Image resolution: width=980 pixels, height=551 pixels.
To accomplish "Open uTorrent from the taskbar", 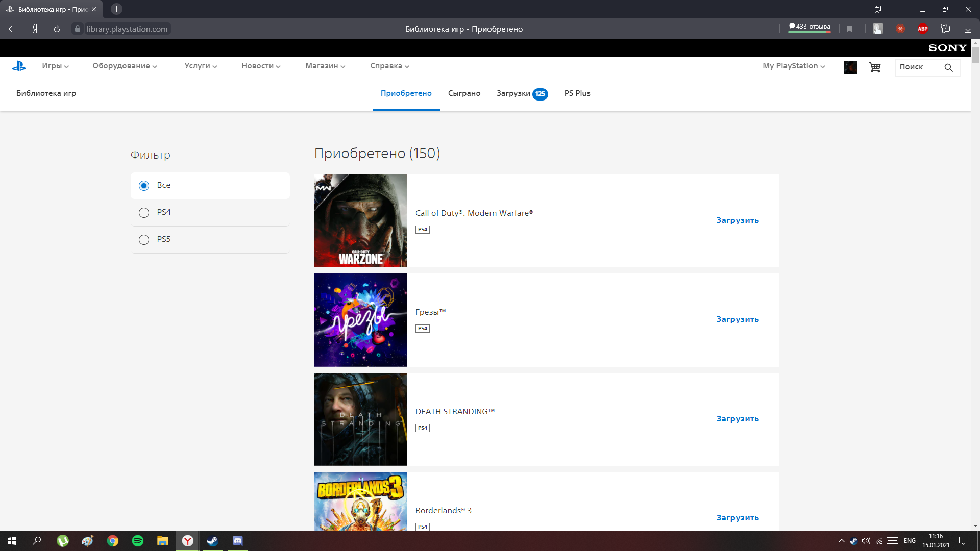I will click(63, 541).
